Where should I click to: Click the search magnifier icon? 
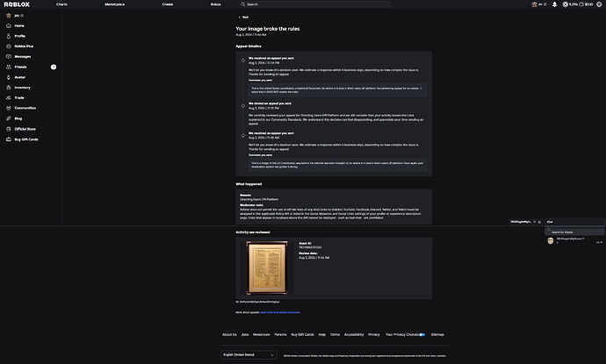pyautogui.click(x=242, y=4)
